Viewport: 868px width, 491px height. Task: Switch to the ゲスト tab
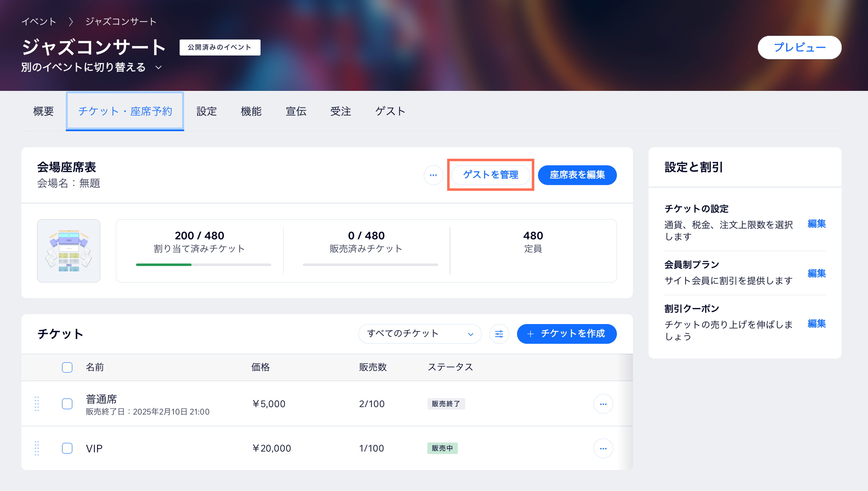click(390, 111)
